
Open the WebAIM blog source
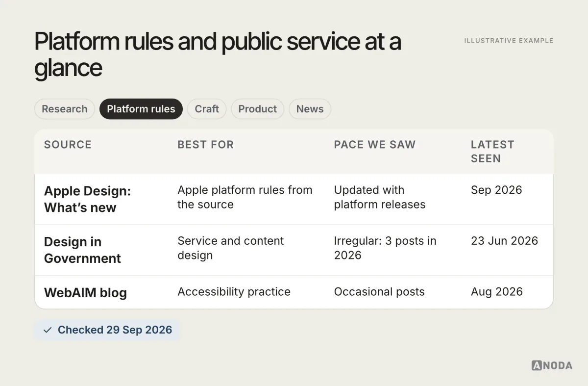click(85, 293)
